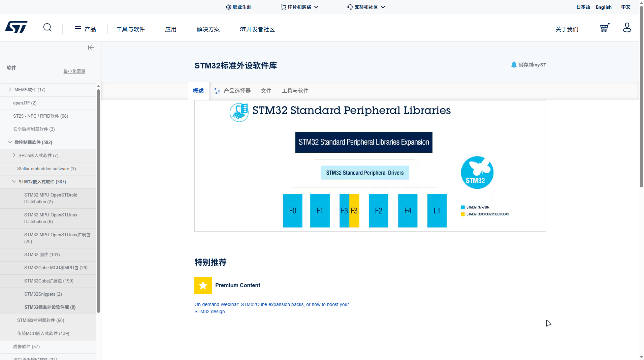Open the 工具与软件 main menu
644x360 pixels.
[x=130, y=29]
